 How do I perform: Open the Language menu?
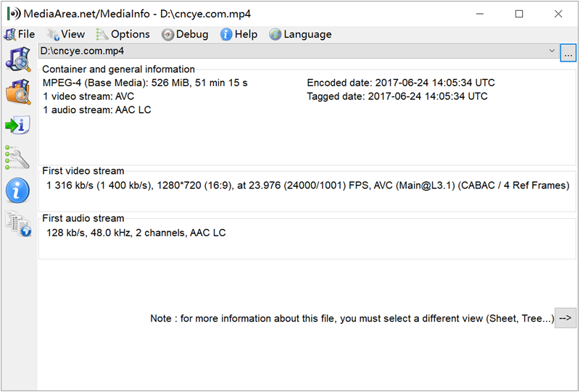click(x=300, y=34)
